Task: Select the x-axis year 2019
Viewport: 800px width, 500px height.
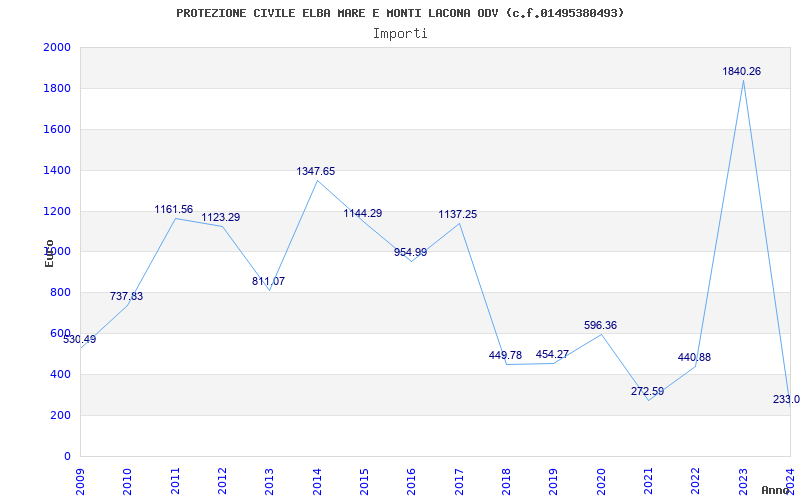Action: tap(554, 482)
